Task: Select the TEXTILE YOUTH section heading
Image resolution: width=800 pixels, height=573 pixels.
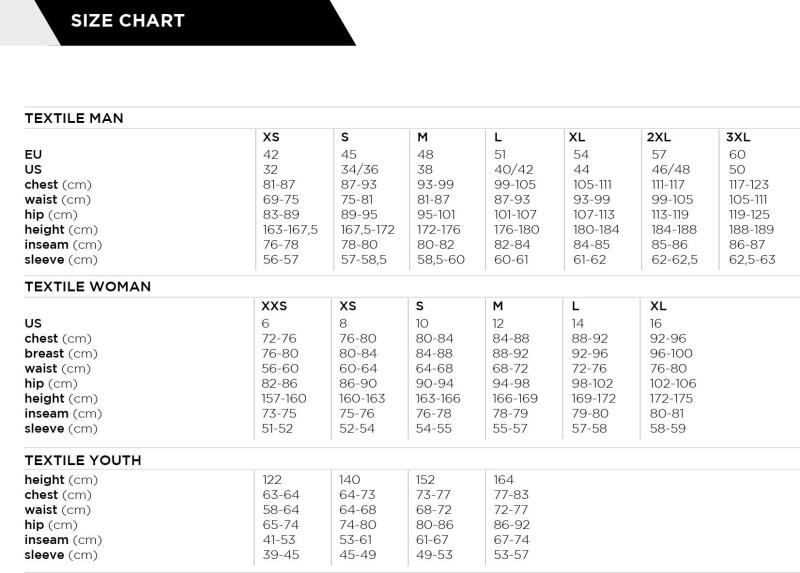Action: 82,461
